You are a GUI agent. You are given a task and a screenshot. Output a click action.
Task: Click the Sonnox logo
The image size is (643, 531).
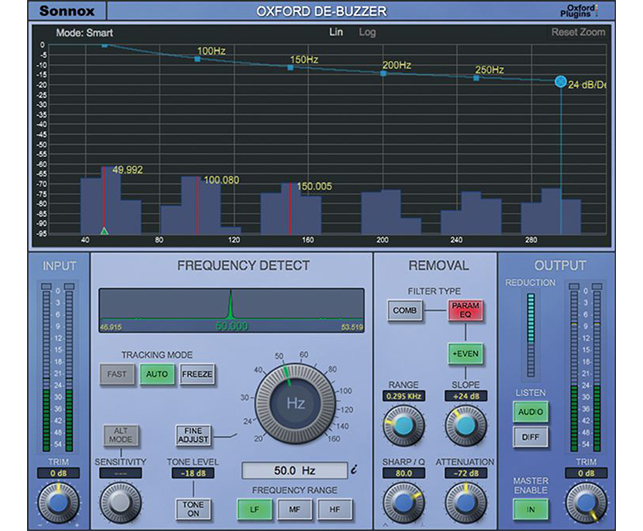67,11
